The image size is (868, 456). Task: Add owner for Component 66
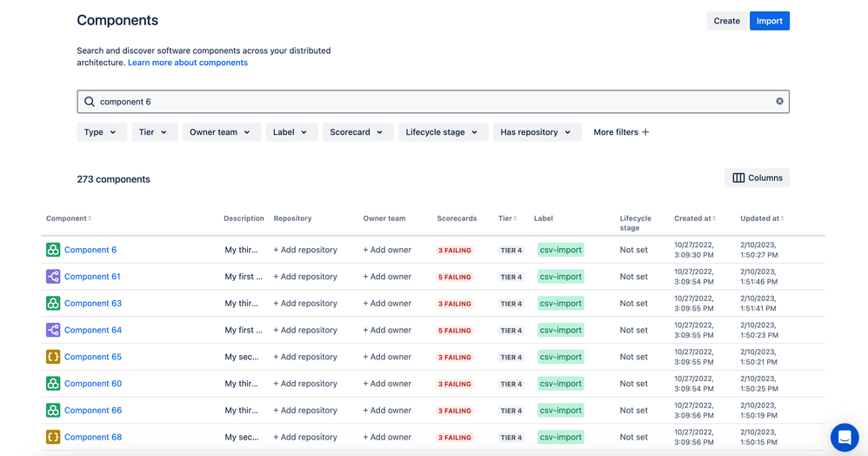(387, 410)
